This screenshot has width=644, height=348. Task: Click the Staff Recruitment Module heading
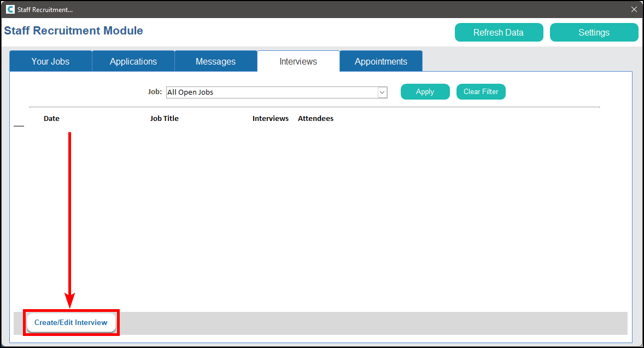pyautogui.click(x=73, y=31)
